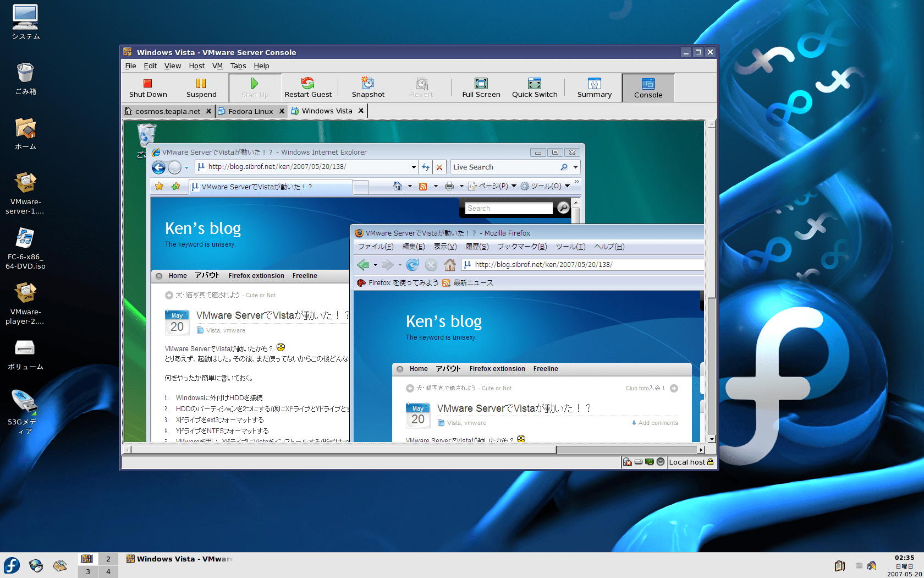Screen dimensions: 924x578
Task: Click Restart Guest in the toolbar
Action: coord(308,88)
